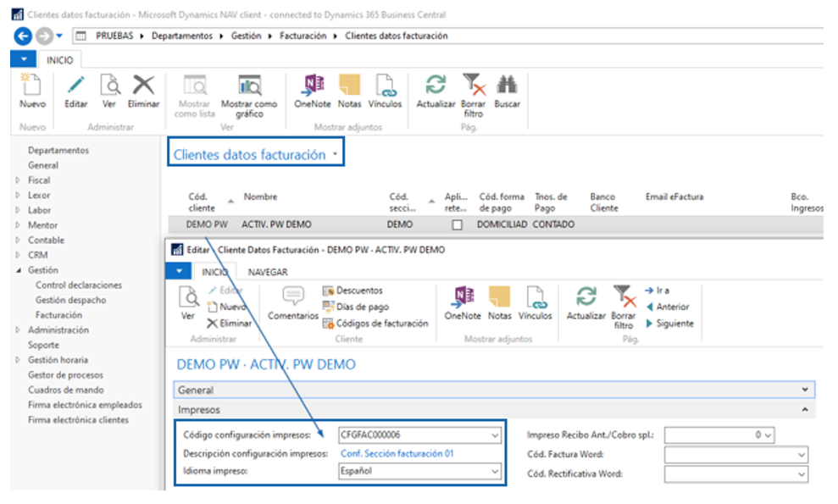The image size is (838, 504).
Task: Collapse the Impresos section
Action: click(x=803, y=409)
